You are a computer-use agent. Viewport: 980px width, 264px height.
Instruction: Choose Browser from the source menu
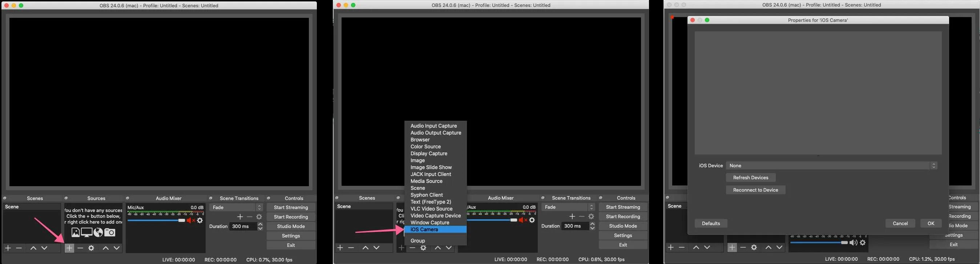click(436, 140)
